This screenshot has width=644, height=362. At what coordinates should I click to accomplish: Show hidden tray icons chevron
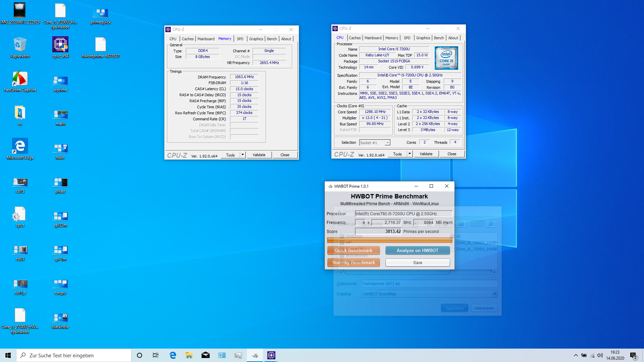[576, 355]
